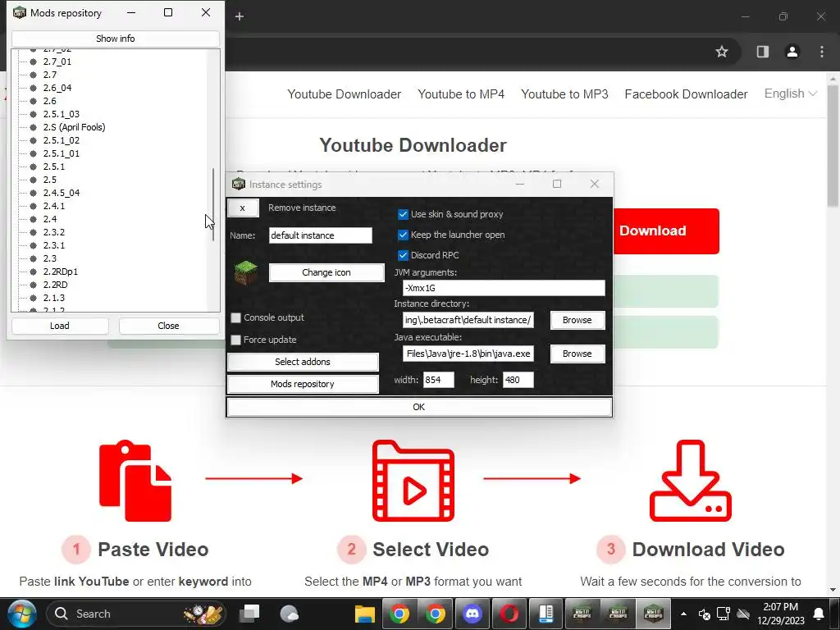Click the Select addons button
The height and width of the screenshot is (630, 840).
coord(303,362)
